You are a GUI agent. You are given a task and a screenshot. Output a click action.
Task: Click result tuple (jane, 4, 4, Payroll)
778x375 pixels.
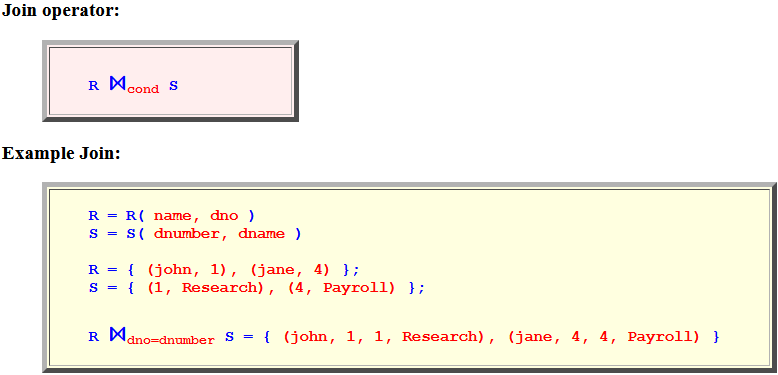(x=604, y=337)
